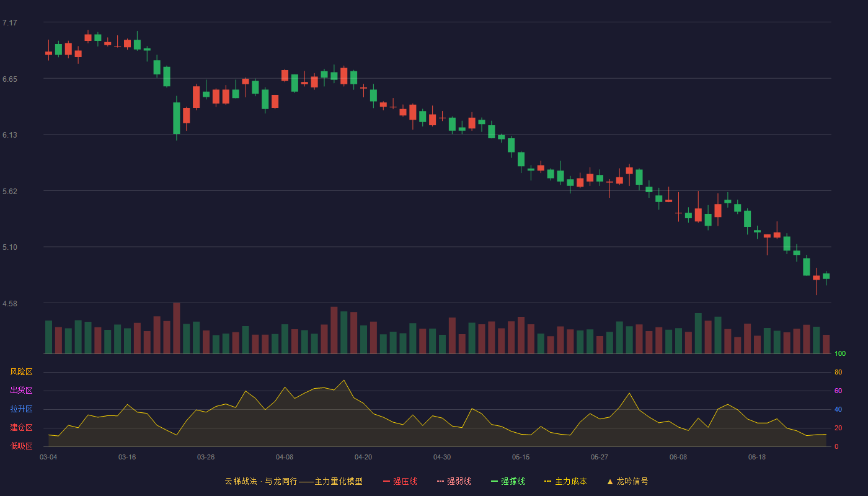Screen dimensions: 868x496
Task: Click the first red candlestick at 03-04
Action: 48,53
